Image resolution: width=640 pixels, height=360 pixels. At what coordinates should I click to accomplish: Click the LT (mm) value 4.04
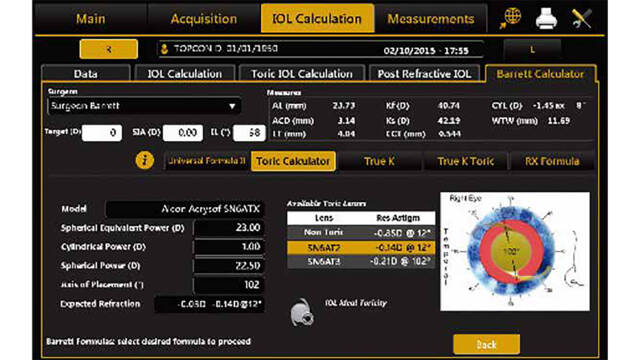click(x=346, y=134)
